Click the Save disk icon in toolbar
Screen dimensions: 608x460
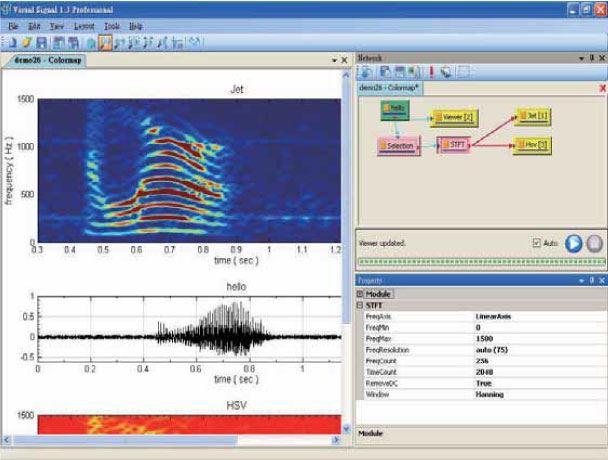41,43
